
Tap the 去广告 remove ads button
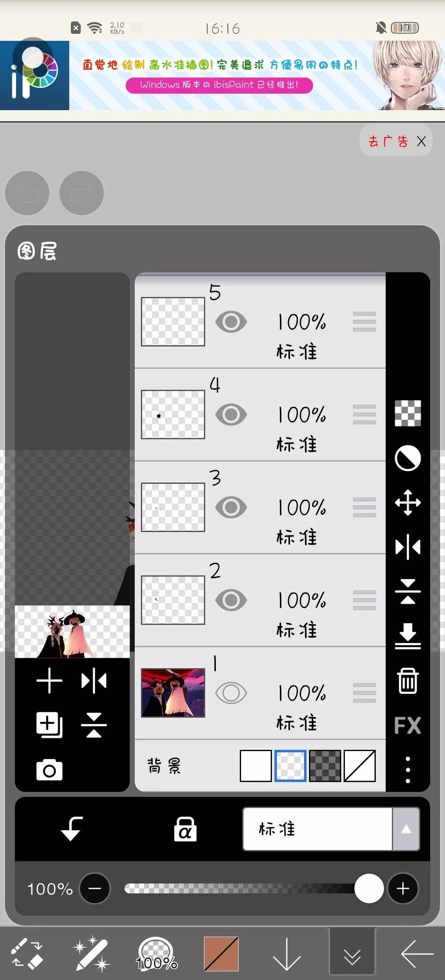[388, 141]
